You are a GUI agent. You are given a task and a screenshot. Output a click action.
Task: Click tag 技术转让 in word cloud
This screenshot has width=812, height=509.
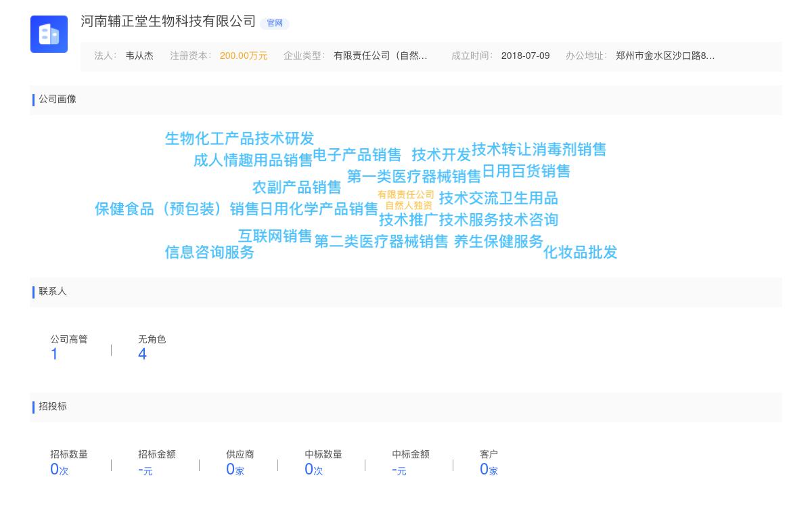[501, 150]
